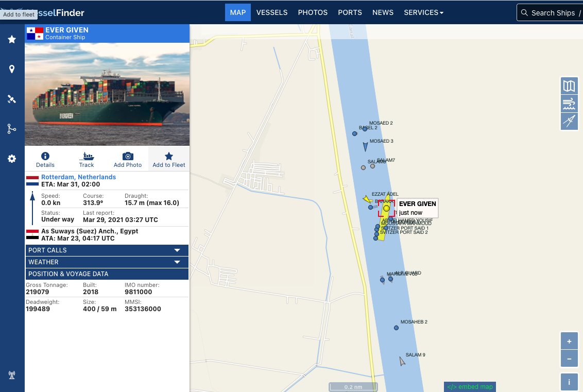Click the SALAM 9 vessel arrow
This screenshot has height=392, width=583.
point(402,361)
